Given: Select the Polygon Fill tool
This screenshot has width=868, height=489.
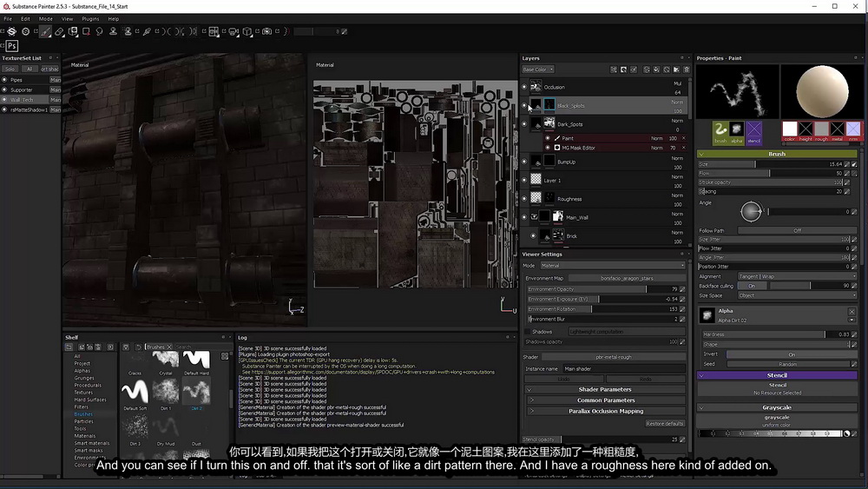Looking at the screenshot, I should coord(86,31).
